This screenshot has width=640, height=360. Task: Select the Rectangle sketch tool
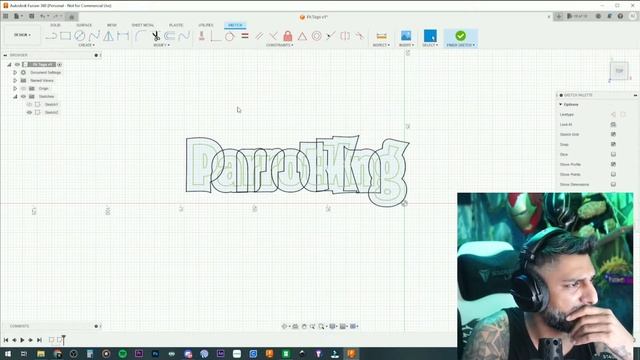coord(65,36)
